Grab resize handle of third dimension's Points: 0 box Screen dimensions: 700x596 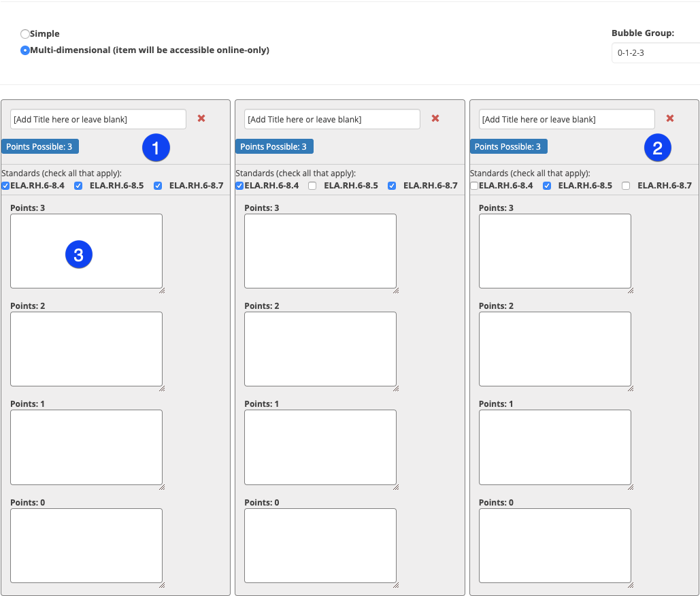tap(631, 585)
